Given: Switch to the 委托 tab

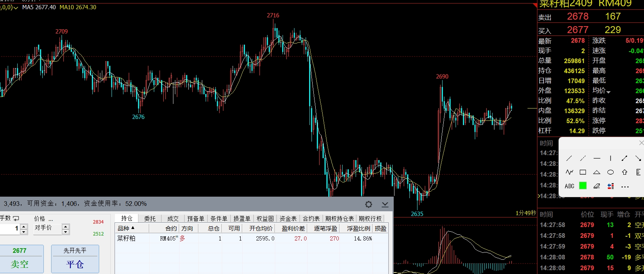Looking at the screenshot, I should [150, 219].
